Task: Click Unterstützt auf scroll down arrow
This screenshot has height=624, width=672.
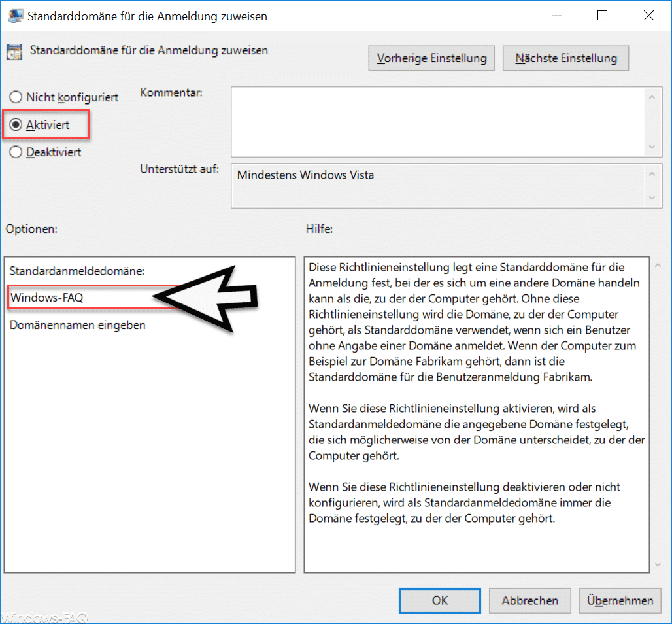Action: point(652,198)
